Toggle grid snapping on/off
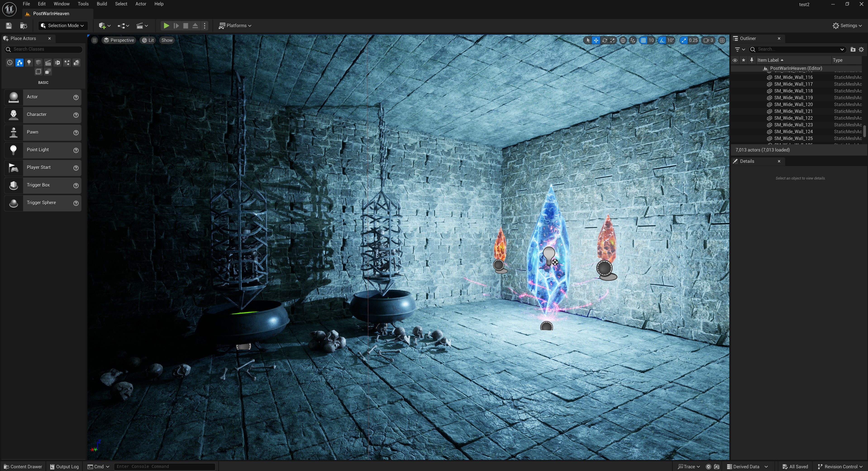Image resolution: width=868 pixels, height=471 pixels. pyautogui.click(x=643, y=40)
